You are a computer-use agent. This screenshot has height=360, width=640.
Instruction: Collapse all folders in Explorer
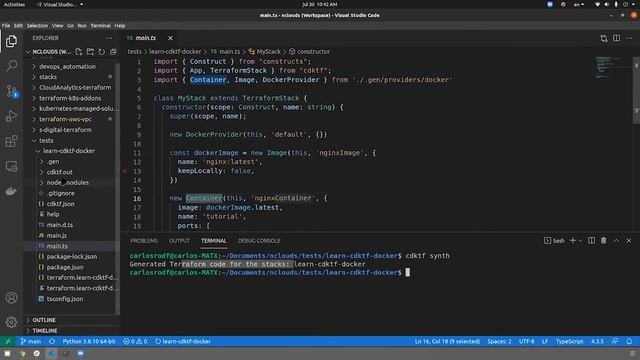(x=113, y=52)
